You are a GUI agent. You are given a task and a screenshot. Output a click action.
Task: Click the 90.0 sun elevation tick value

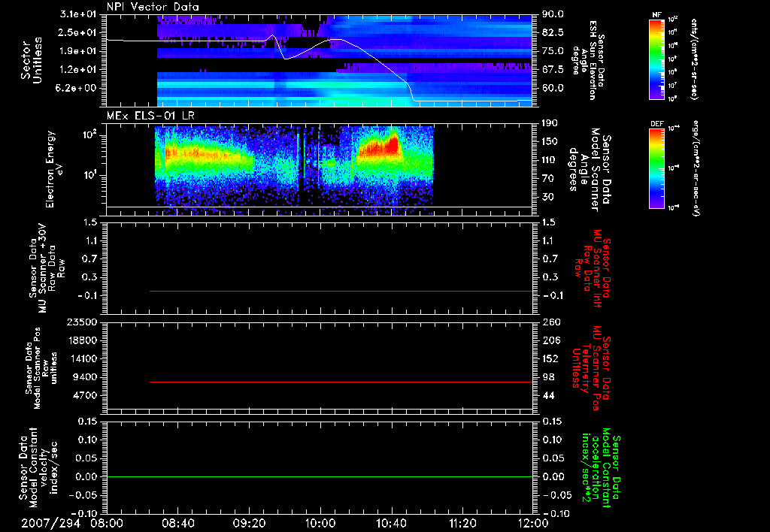coord(553,14)
